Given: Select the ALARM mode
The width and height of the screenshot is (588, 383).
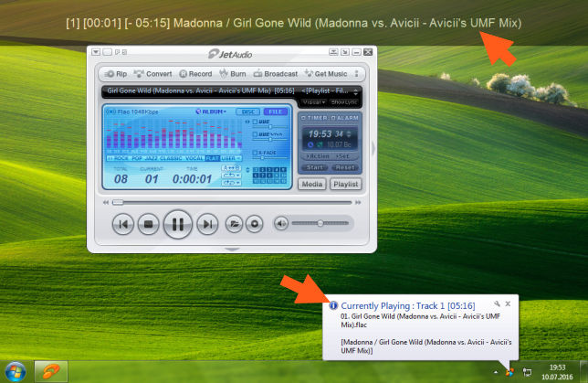Looking at the screenshot, I should (345, 118).
